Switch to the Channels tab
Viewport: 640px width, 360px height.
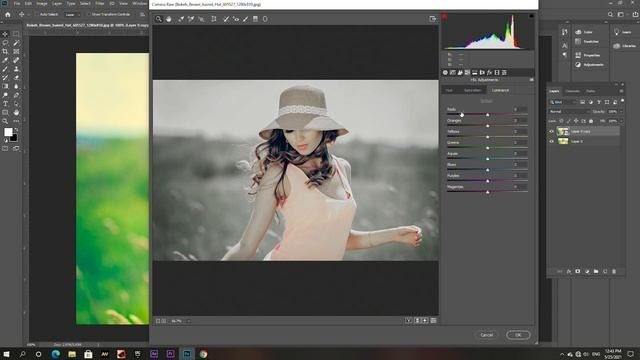572,91
